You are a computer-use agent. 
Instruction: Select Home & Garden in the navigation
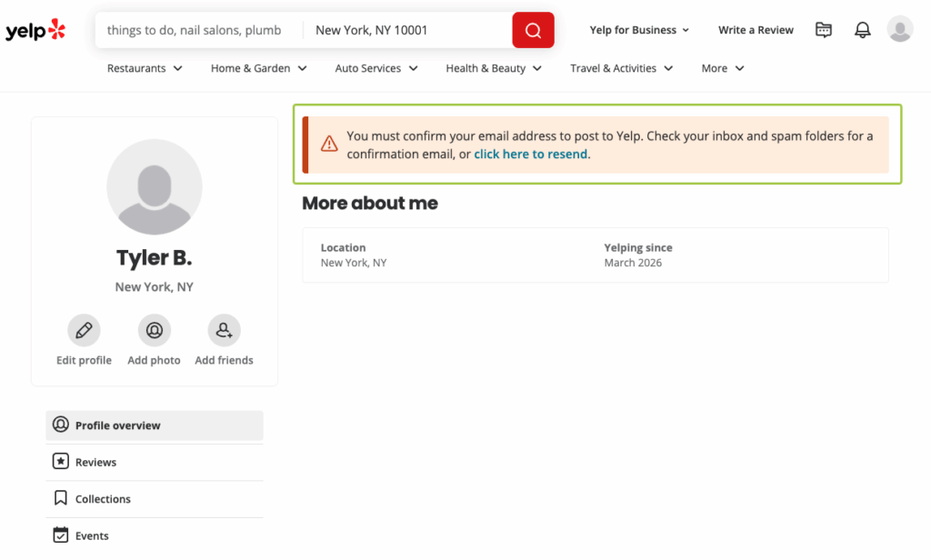pos(258,67)
